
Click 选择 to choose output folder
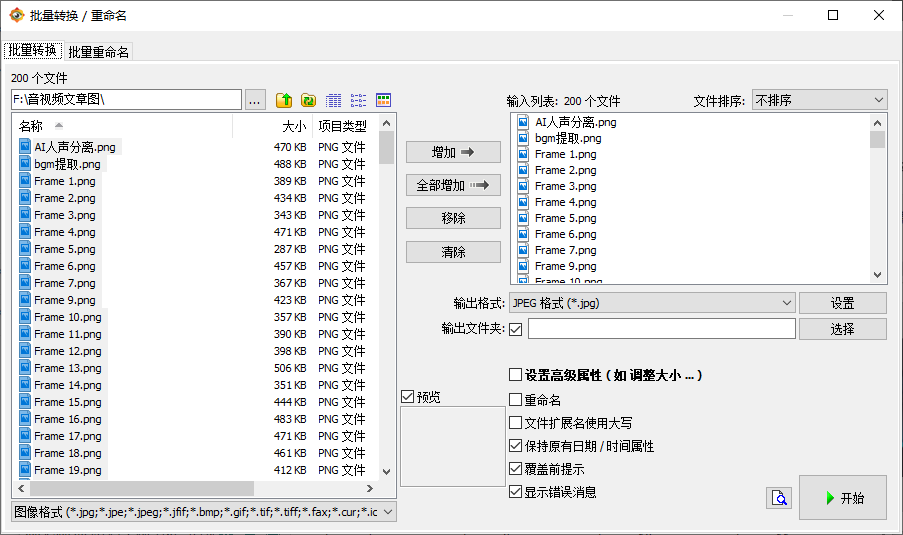[x=843, y=329]
